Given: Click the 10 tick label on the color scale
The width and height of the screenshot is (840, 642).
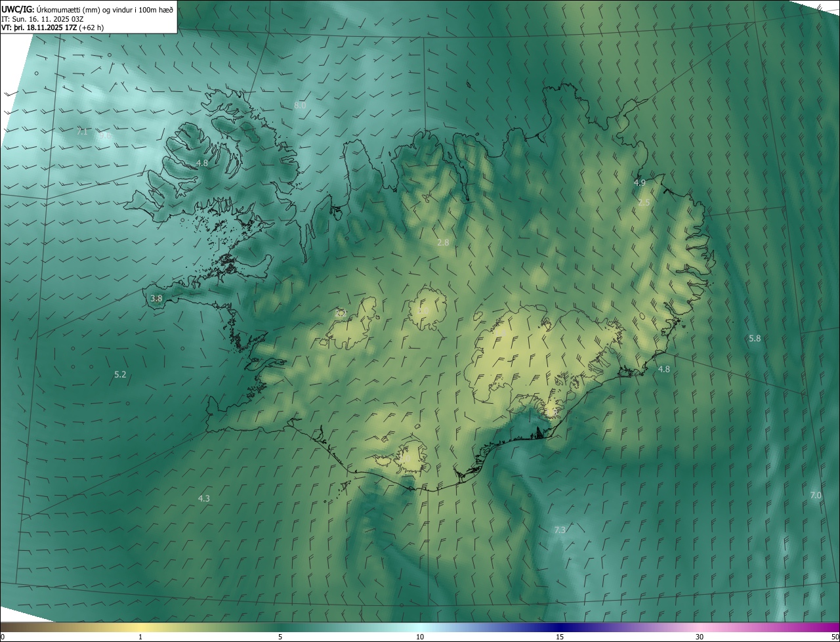Looking at the screenshot, I should (x=420, y=637).
